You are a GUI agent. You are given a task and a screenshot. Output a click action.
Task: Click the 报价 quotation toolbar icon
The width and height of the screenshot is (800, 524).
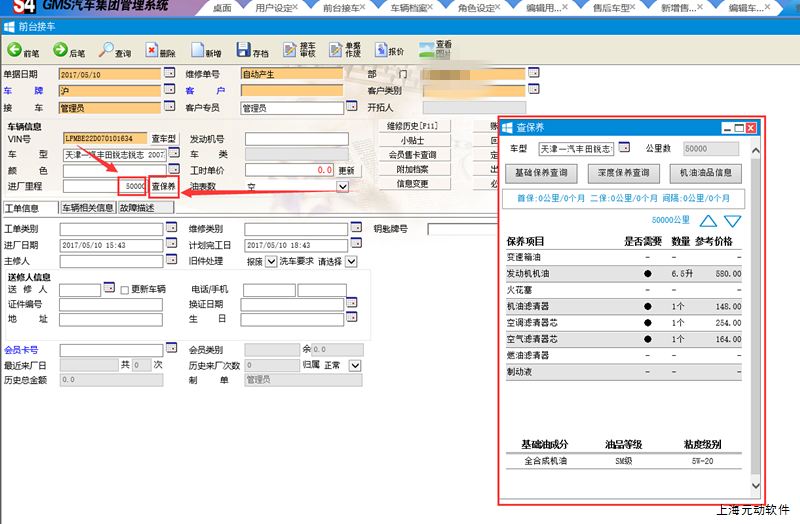click(388, 49)
